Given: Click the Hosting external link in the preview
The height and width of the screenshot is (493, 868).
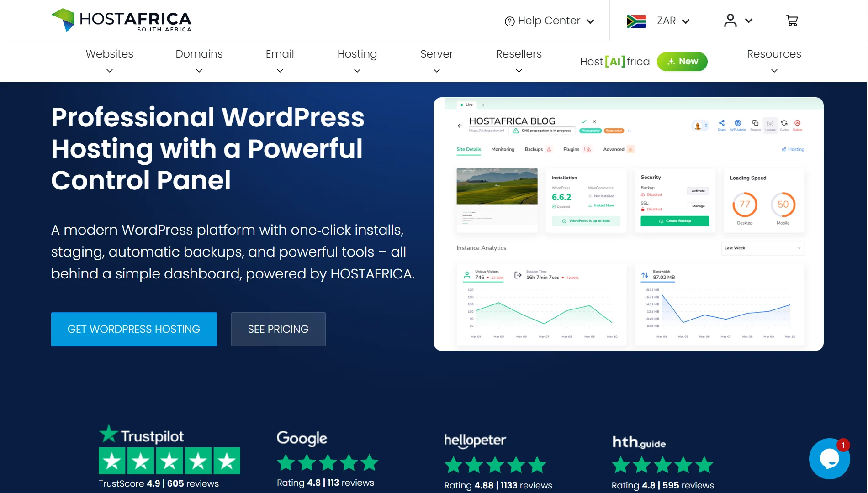Looking at the screenshot, I should click(793, 149).
